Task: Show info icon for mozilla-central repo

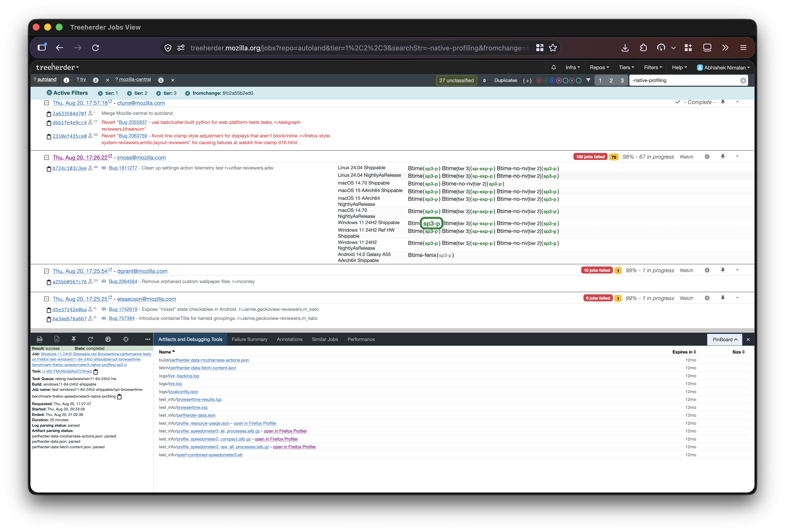Action: (x=161, y=80)
